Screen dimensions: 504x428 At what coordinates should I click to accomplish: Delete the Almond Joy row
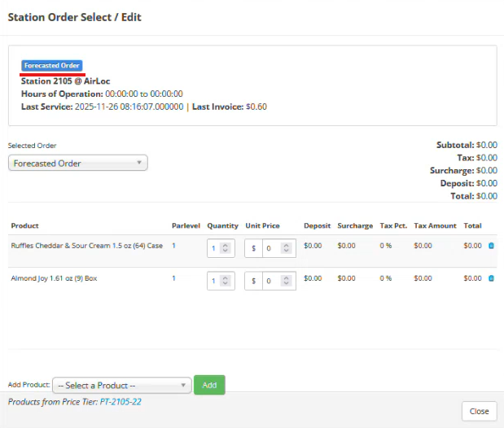click(x=491, y=278)
